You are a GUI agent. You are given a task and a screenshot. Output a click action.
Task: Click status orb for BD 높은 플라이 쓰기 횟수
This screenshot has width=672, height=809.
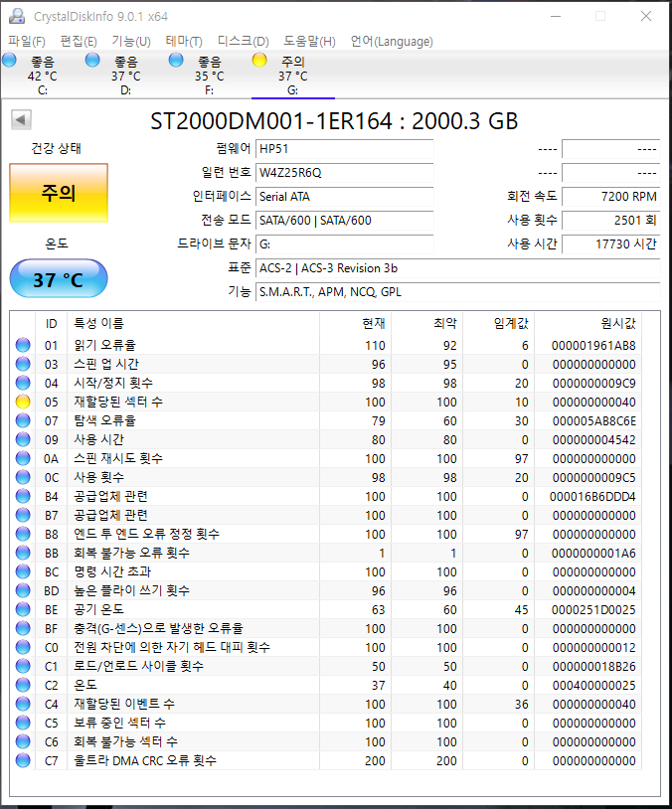point(23,590)
